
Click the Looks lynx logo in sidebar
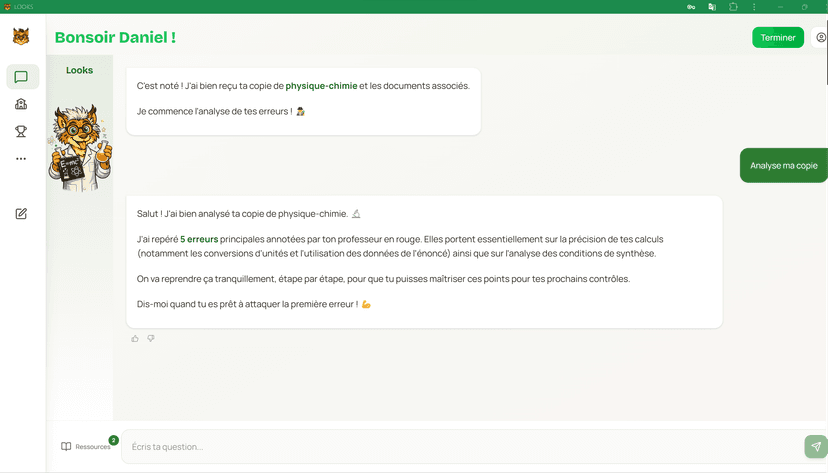coord(21,37)
